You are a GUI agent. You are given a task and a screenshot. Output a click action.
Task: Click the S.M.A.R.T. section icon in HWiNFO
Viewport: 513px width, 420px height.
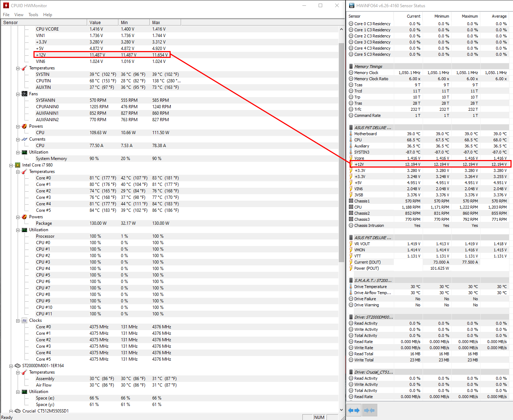pos(351,280)
